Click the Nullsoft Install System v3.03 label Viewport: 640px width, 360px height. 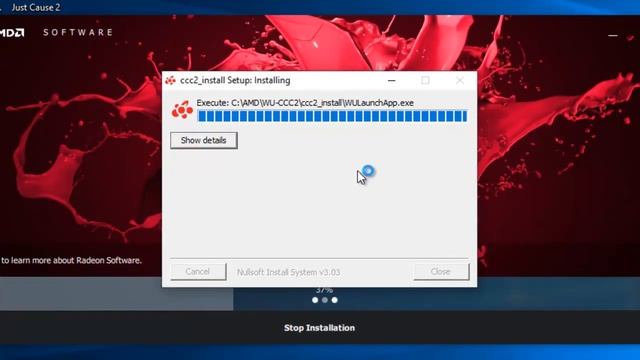tap(289, 272)
